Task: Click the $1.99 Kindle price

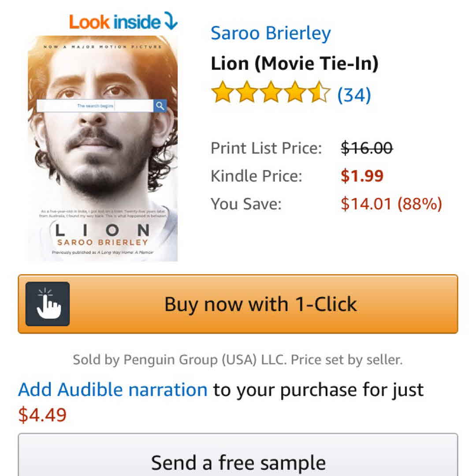Action: (362, 176)
